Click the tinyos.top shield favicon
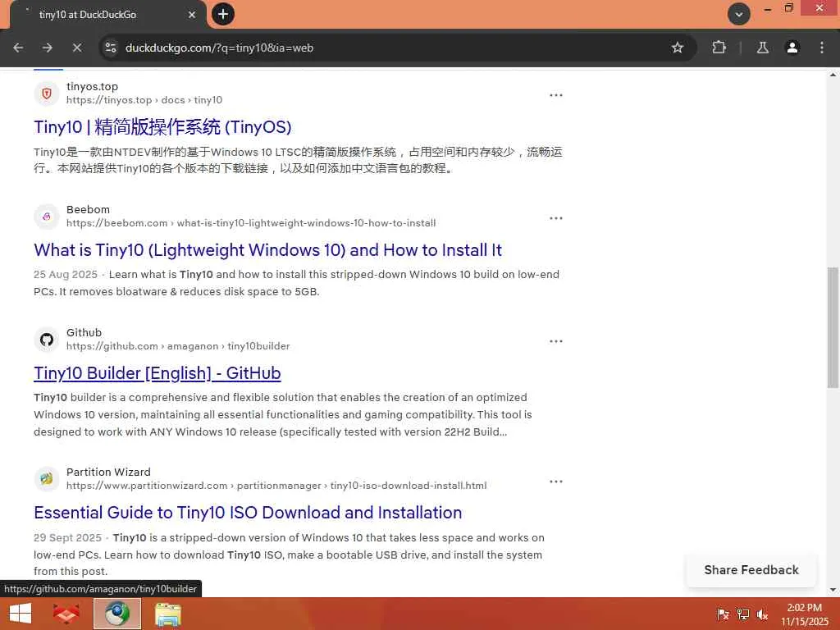Image resolution: width=840 pixels, height=630 pixels. 47,94
